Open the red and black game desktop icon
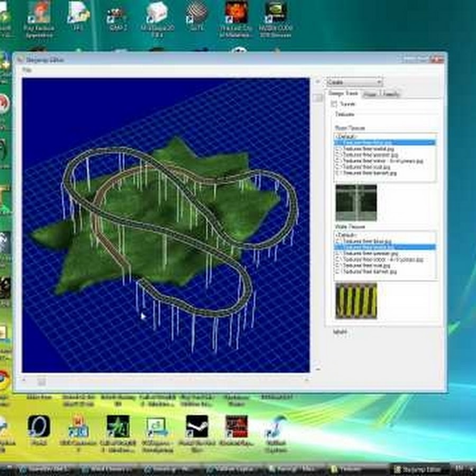The image size is (476, 476). point(236,426)
